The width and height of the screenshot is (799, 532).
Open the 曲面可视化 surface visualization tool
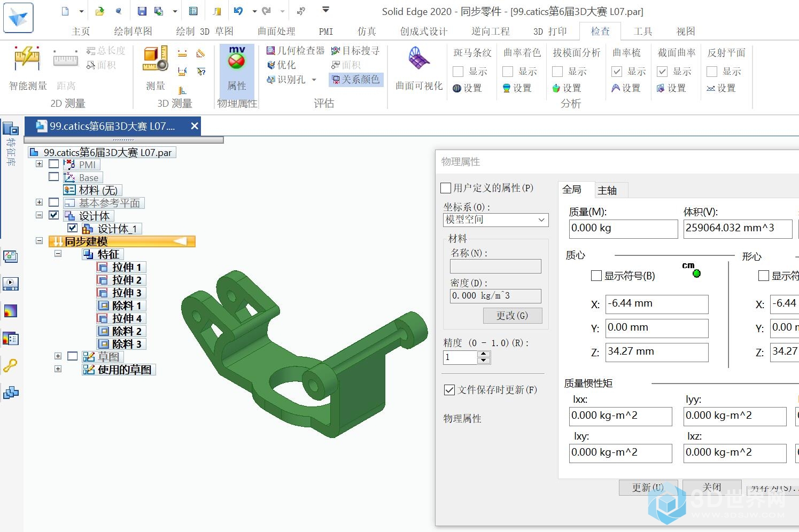pyautogui.click(x=419, y=68)
